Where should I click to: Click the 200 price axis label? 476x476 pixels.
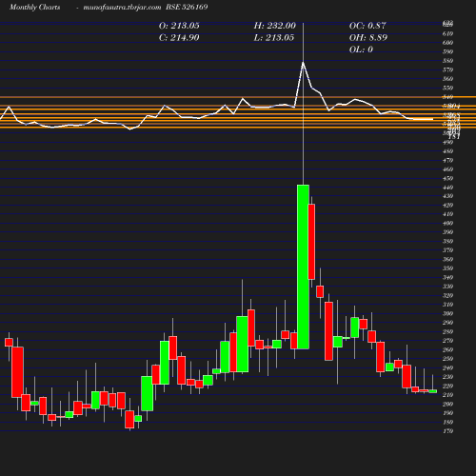(x=447, y=404)
